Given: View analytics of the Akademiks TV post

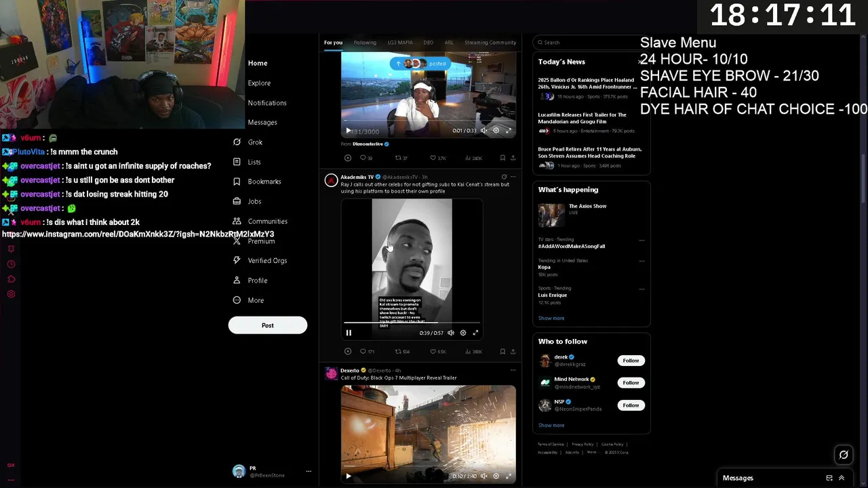Looking at the screenshot, I should (473, 352).
